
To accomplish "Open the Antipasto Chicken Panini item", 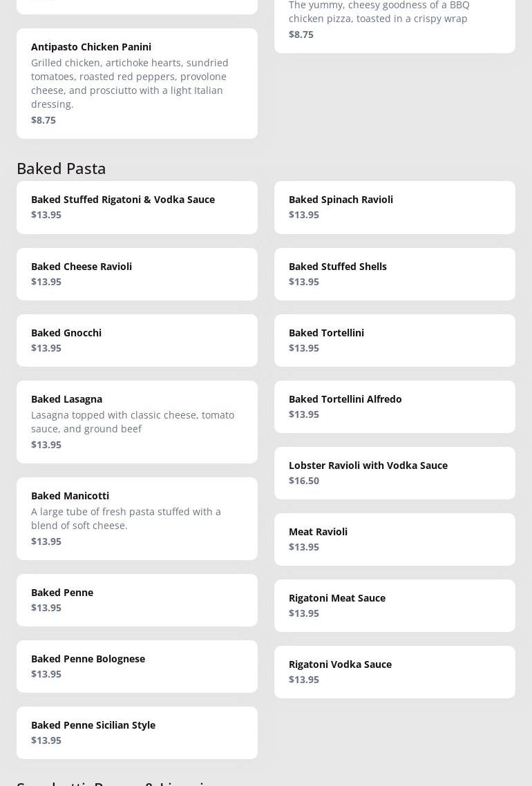I will click(137, 83).
